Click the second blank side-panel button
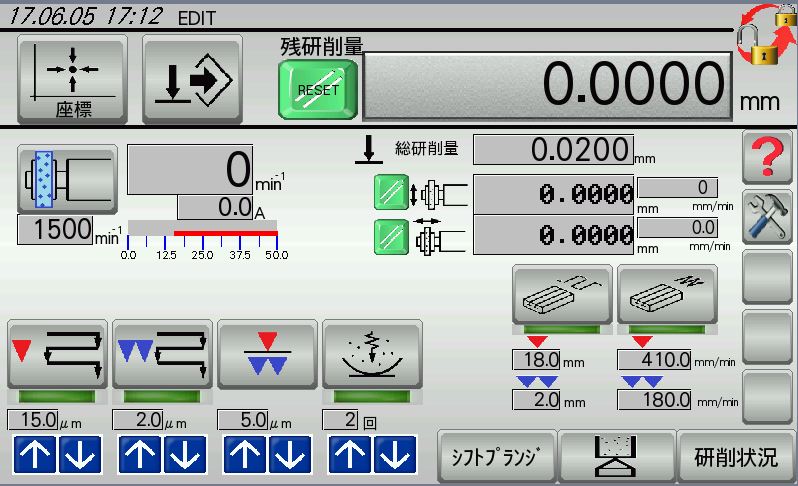The image size is (798, 486). click(767, 337)
